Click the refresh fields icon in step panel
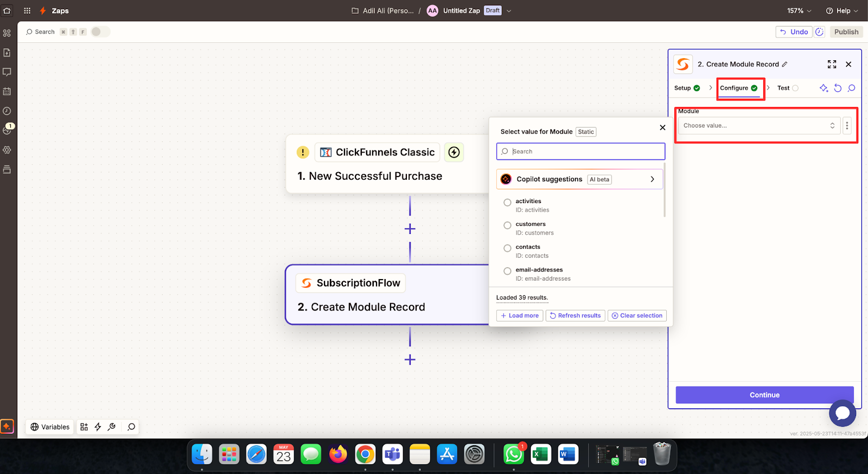The image size is (868, 474). [x=838, y=88]
